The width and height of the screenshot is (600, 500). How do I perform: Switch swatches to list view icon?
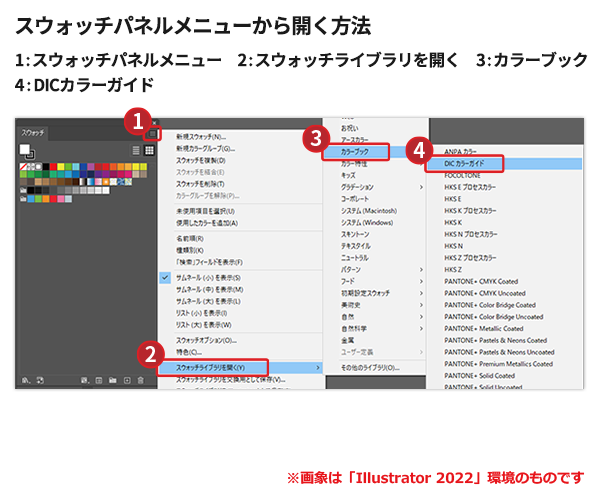(136, 150)
